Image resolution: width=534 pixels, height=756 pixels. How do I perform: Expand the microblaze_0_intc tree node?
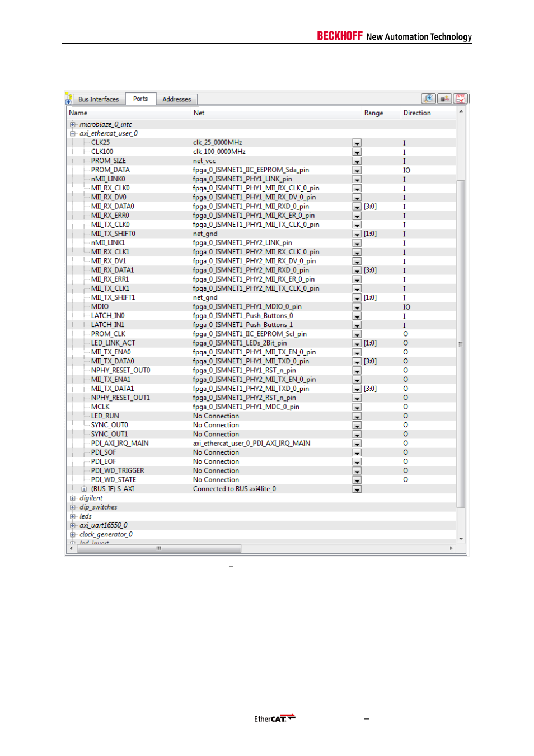click(x=72, y=124)
